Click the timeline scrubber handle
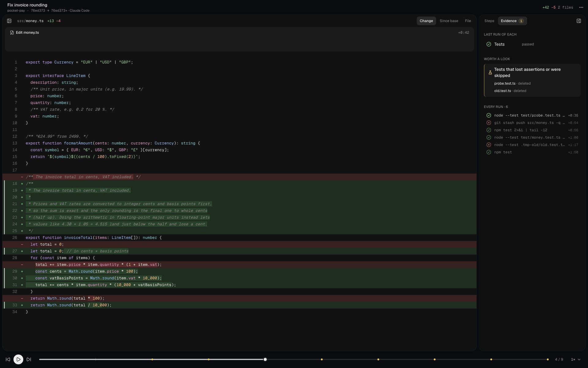588x368 pixels. (x=265, y=359)
